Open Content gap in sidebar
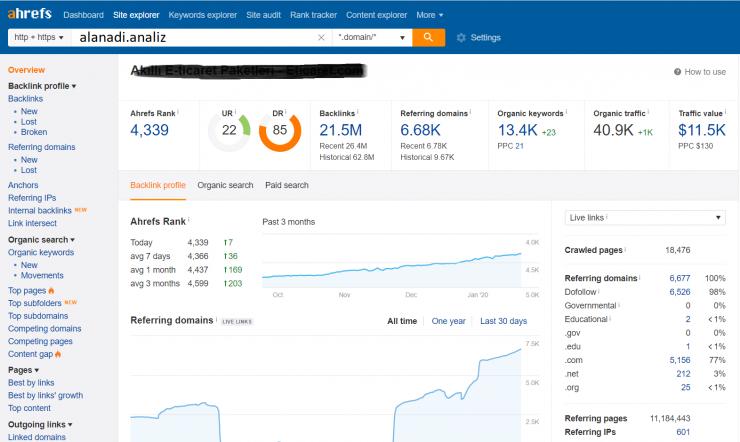 (30, 354)
